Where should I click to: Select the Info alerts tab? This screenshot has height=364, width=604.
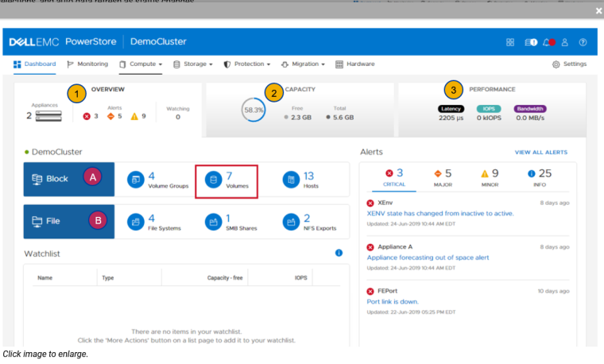pyautogui.click(x=540, y=177)
